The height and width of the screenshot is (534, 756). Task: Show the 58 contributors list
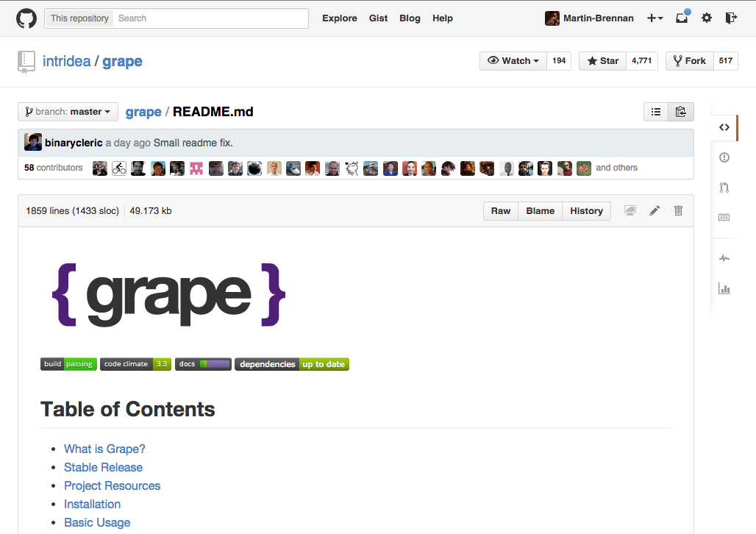(x=54, y=168)
